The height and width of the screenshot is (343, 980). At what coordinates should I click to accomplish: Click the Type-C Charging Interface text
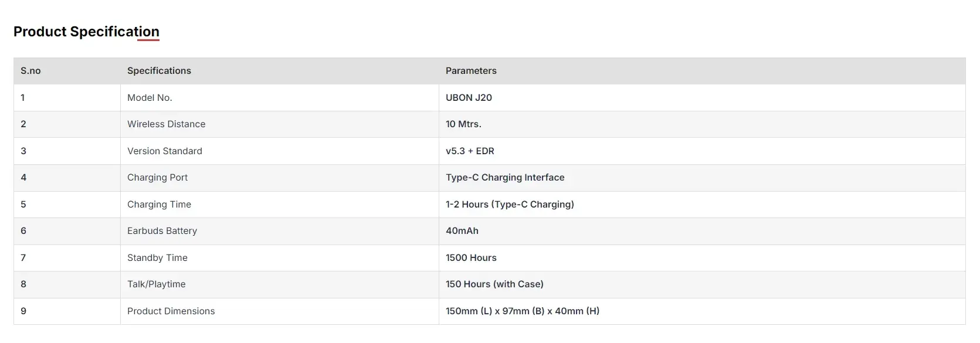tap(505, 178)
